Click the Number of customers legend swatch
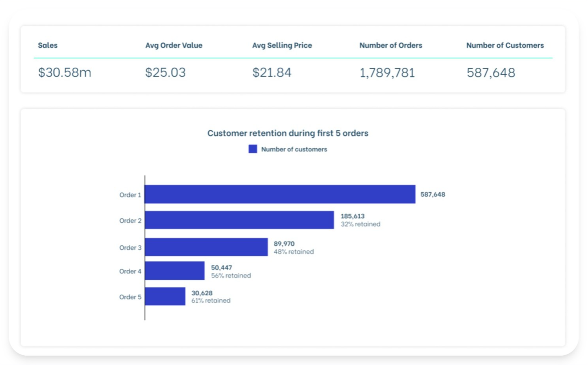 253,149
